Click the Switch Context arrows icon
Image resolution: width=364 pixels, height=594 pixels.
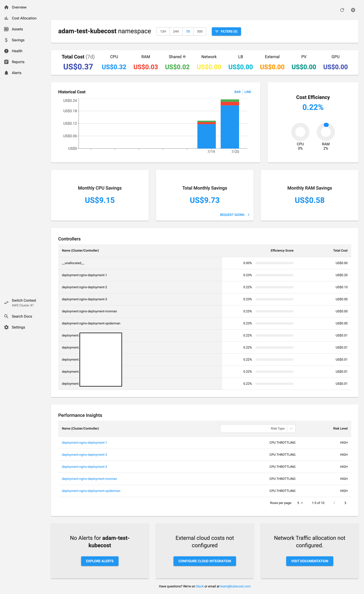point(6,303)
